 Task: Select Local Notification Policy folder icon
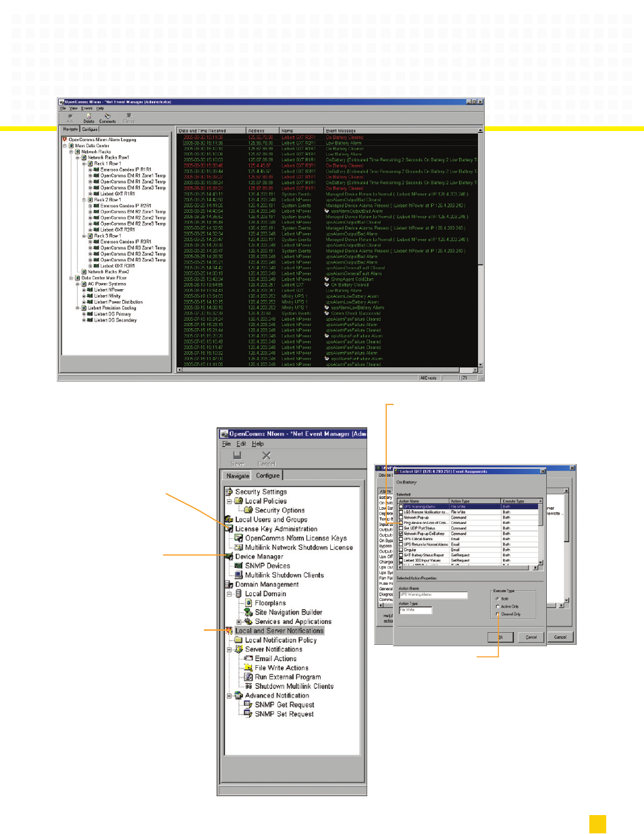238,640
